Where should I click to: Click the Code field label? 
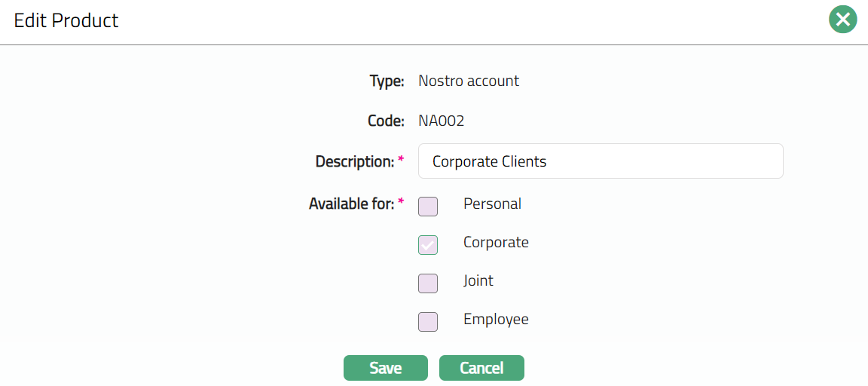click(386, 121)
